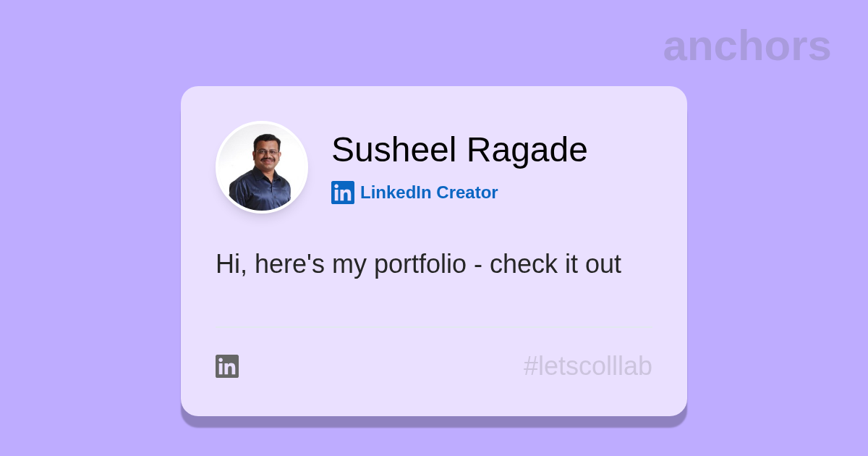Click the divider line above the footer
Image resolution: width=868 pixels, height=456 pixels.
click(434, 328)
